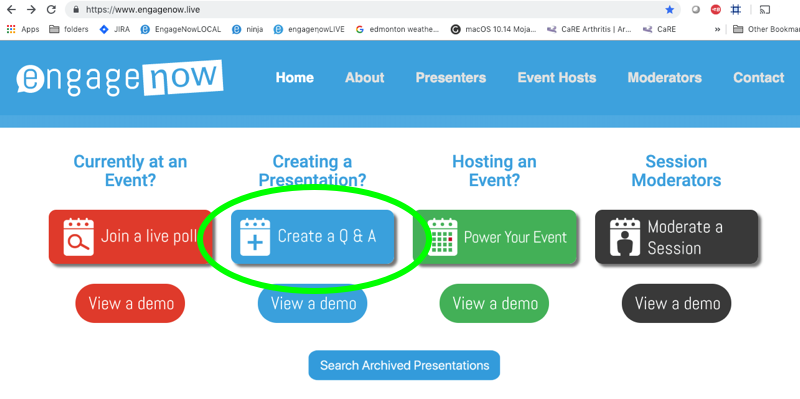Click the green Power Your Event button
The image size is (800, 399).
click(495, 237)
